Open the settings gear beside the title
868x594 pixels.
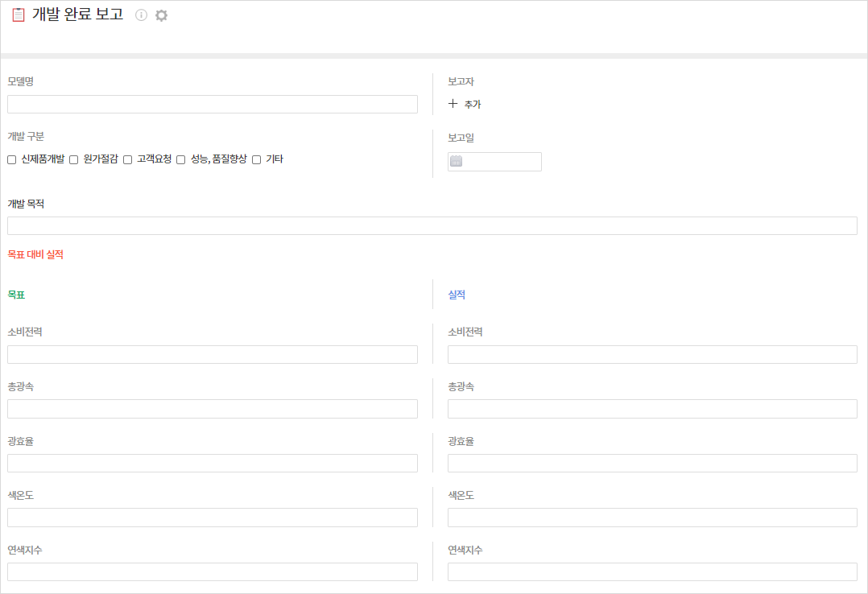click(x=161, y=15)
